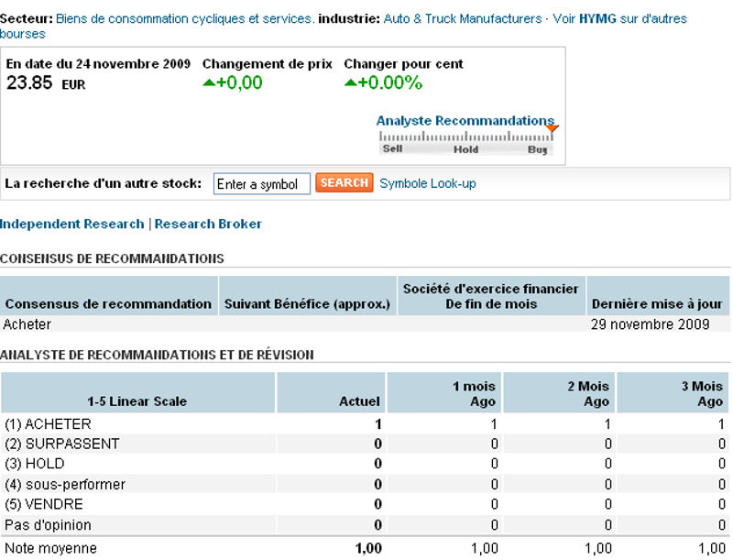This screenshot has height=560, width=733.
Task: Open the Analyste Recommandations link
Action: [x=465, y=120]
